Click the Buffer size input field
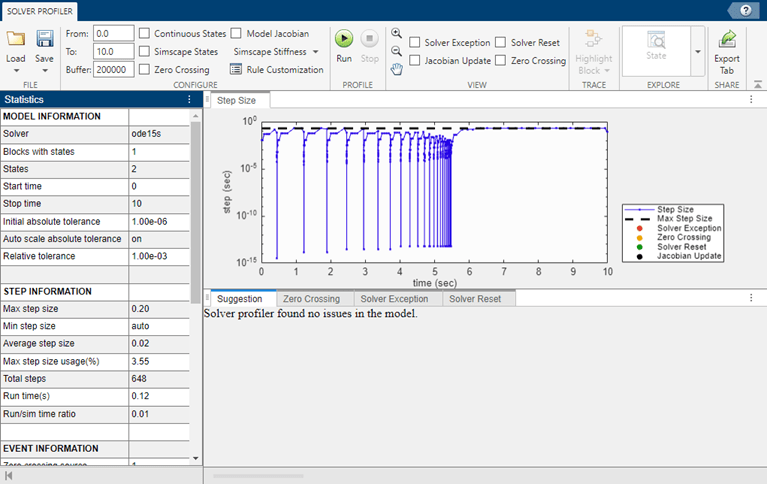767x484 pixels. (x=114, y=70)
